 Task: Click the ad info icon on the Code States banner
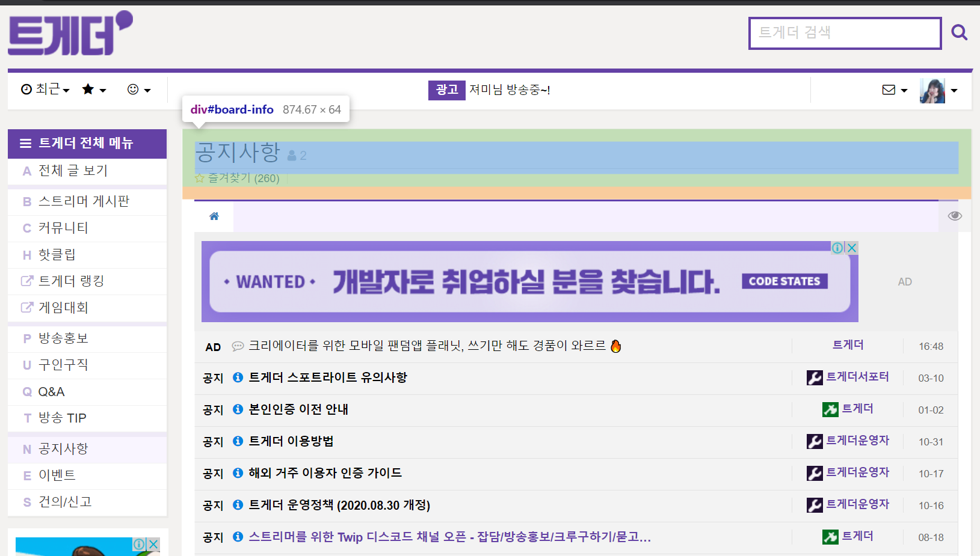837,248
